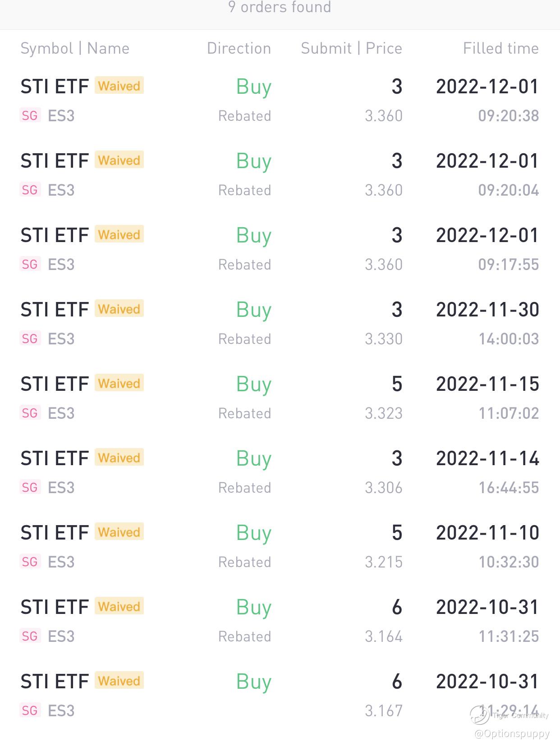The width and height of the screenshot is (560, 746).
Task: Click Rebated label on 3.215 order
Action: pos(244,562)
